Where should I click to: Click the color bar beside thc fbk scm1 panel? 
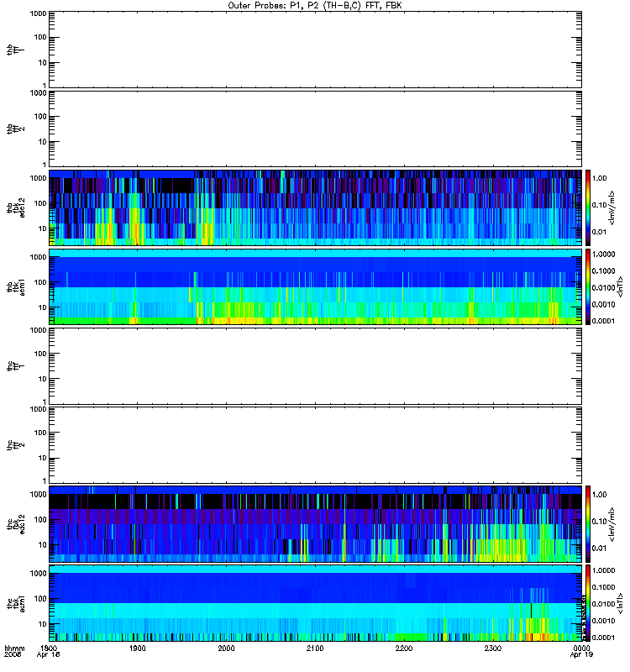coord(588,603)
